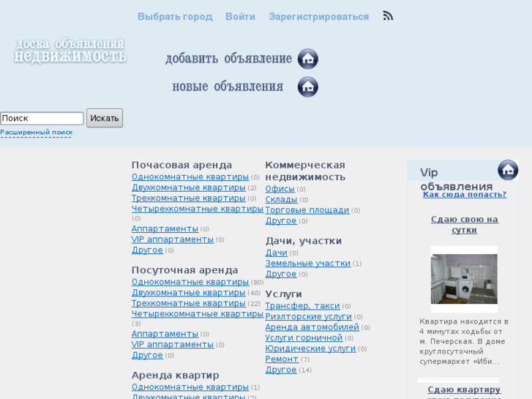
Task: Click listing description 'Квартира находится в 4 минутах'
Action: pos(464,341)
